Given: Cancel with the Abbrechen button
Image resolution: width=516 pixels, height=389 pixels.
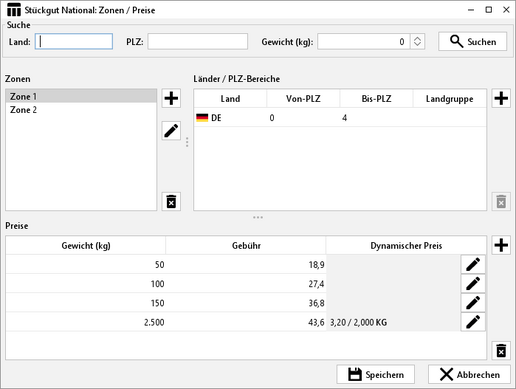Looking at the screenshot, I should click(x=469, y=374).
